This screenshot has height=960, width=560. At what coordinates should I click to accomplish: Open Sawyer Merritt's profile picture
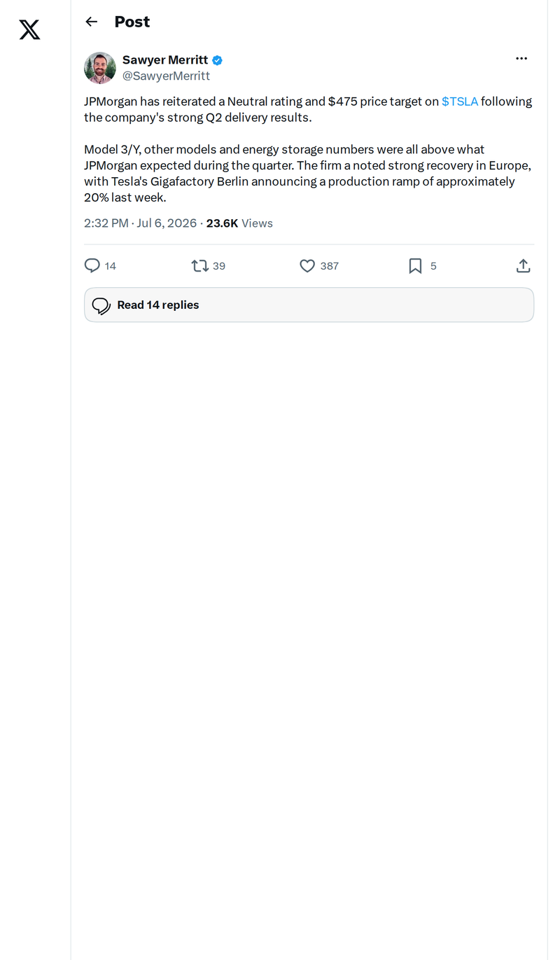[x=100, y=68]
